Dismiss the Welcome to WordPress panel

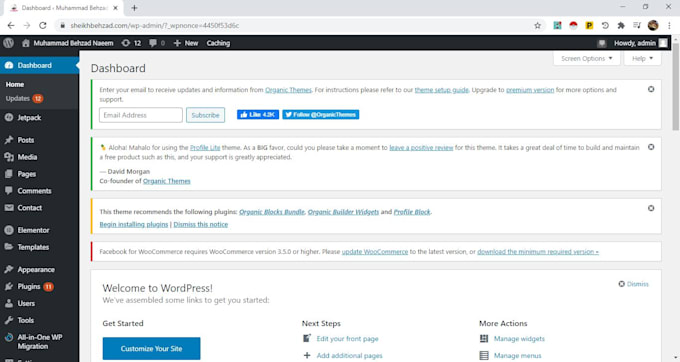pos(634,284)
